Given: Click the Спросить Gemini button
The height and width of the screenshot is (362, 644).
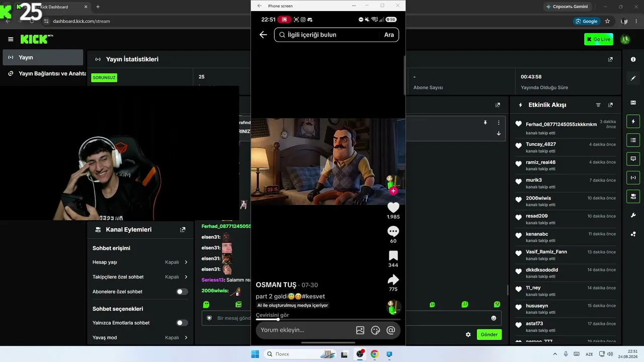Looking at the screenshot, I should (567, 7).
